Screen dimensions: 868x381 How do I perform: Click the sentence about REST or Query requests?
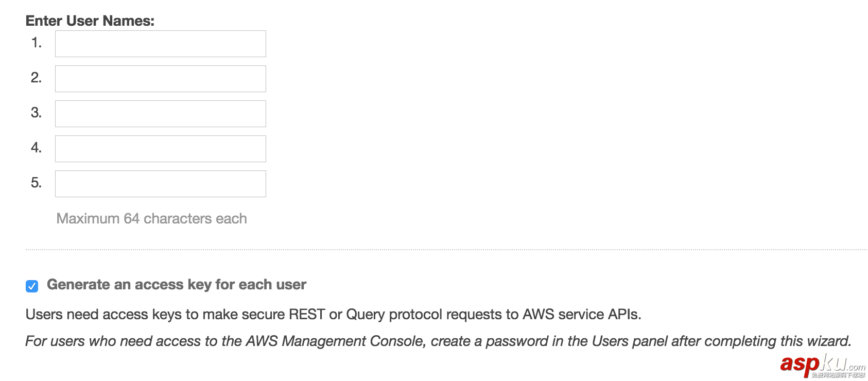(x=333, y=315)
